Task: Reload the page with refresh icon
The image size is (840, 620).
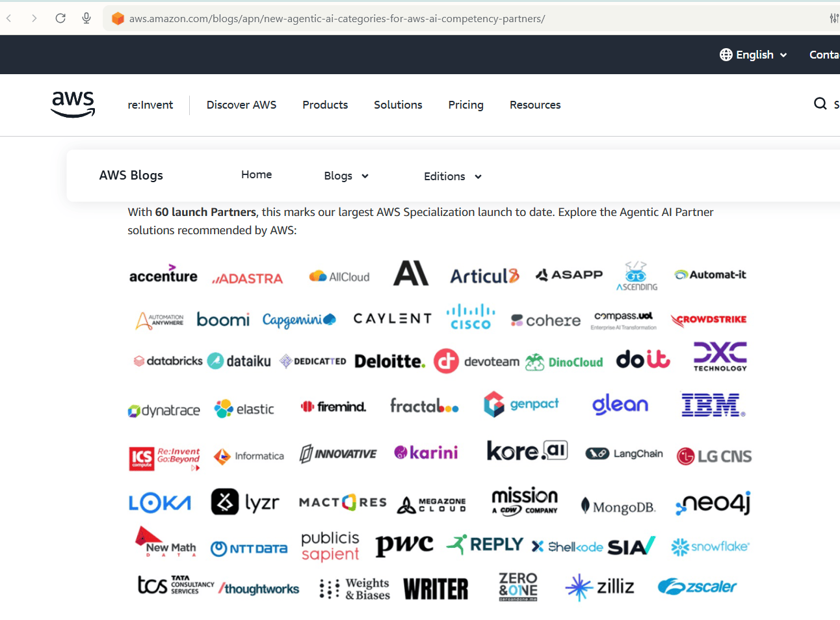Action: pyautogui.click(x=60, y=18)
